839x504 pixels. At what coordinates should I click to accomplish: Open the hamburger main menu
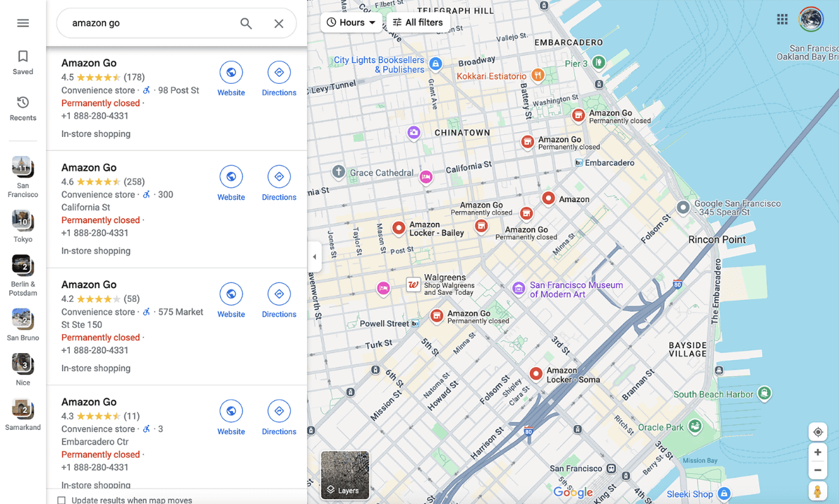tap(23, 23)
